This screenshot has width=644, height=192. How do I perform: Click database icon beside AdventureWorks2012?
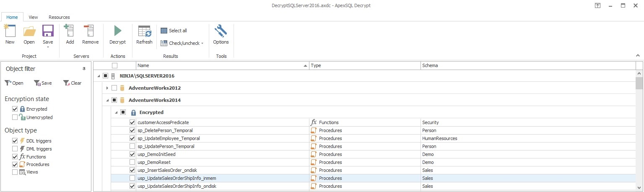122,88
